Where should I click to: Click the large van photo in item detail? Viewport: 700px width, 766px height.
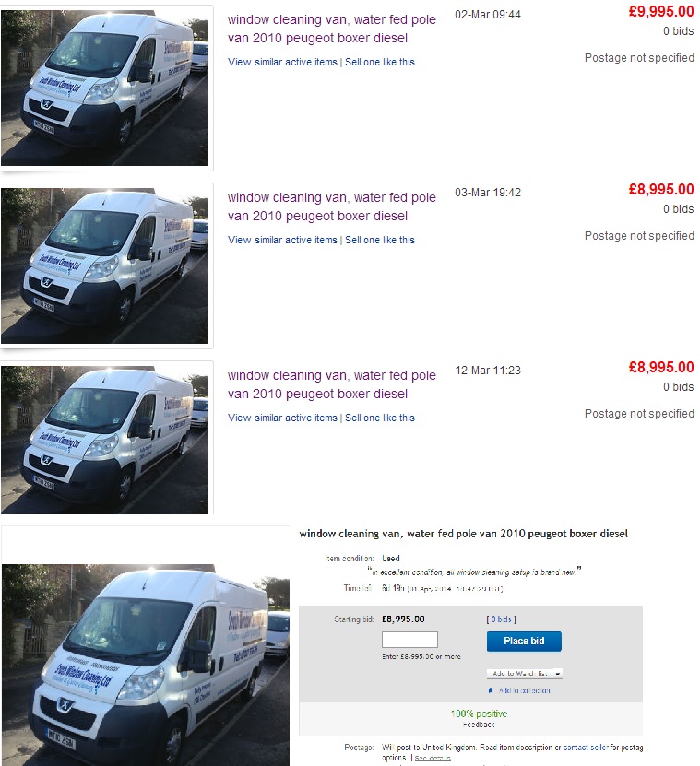pos(146,665)
